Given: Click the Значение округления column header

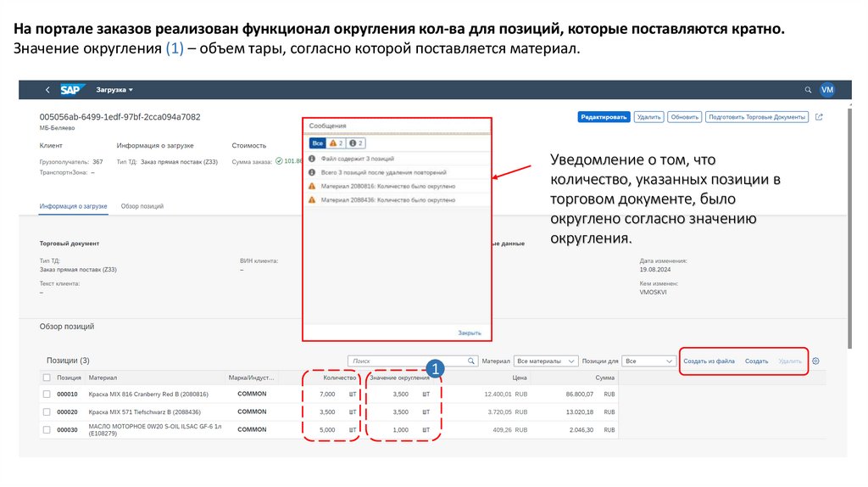Looking at the screenshot, I should (400, 378).
